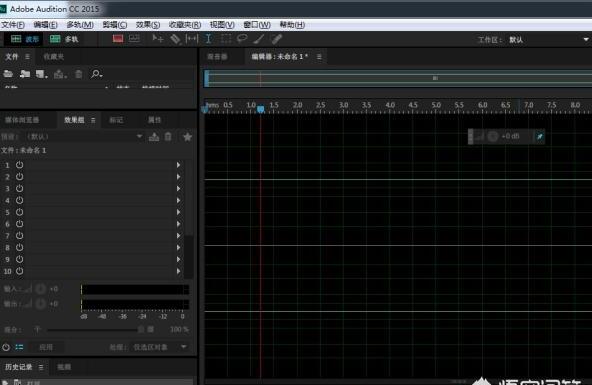Select the Lasso Selection tool
This screenshot has height=385, width=592.
242,39
